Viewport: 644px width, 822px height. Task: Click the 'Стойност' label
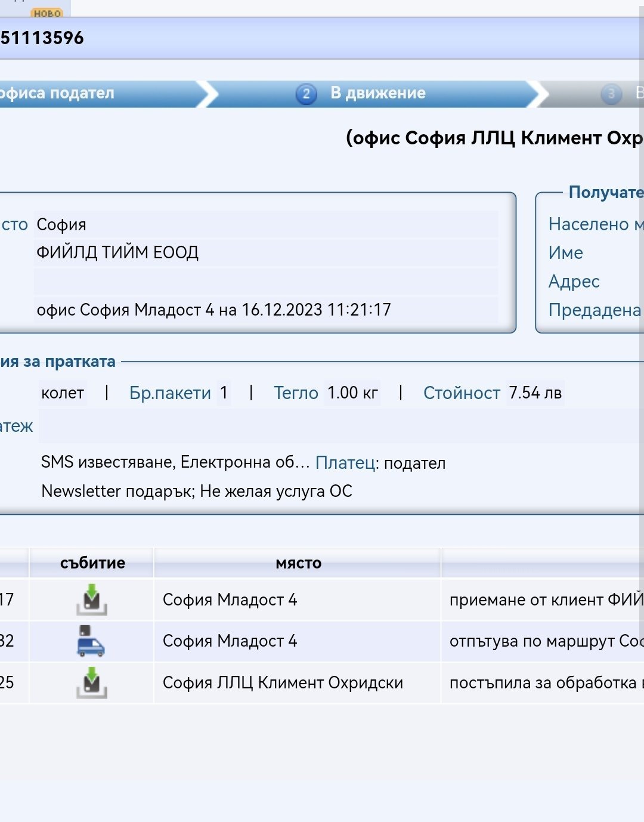click(x=461, y=393)
